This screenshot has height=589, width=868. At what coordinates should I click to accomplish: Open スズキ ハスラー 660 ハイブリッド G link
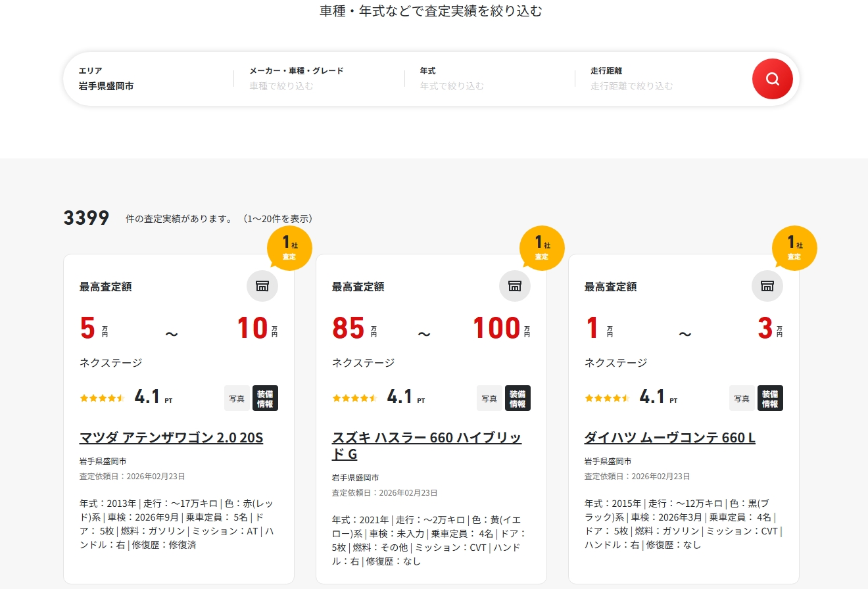tap(426, 446)
